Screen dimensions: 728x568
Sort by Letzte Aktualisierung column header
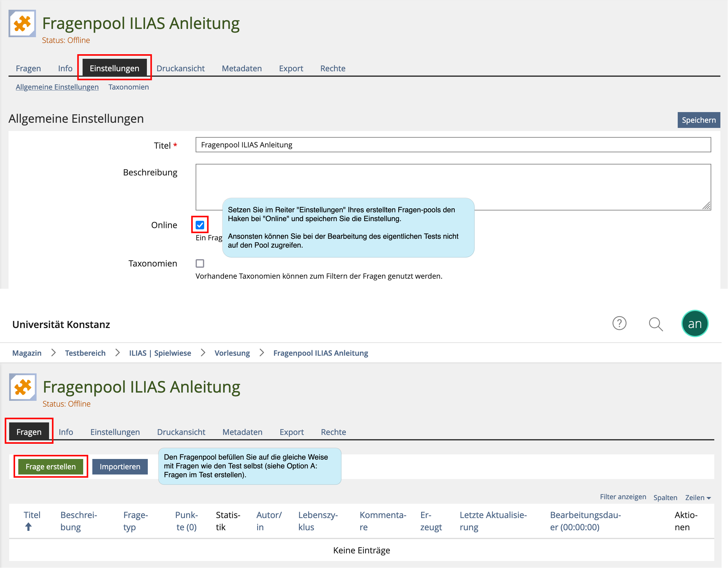coord(493,521)
